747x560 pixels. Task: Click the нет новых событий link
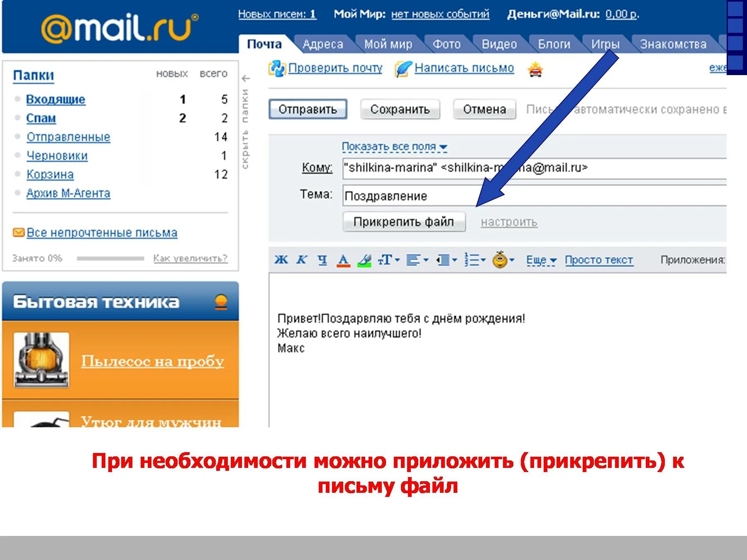tap(440, 14)
